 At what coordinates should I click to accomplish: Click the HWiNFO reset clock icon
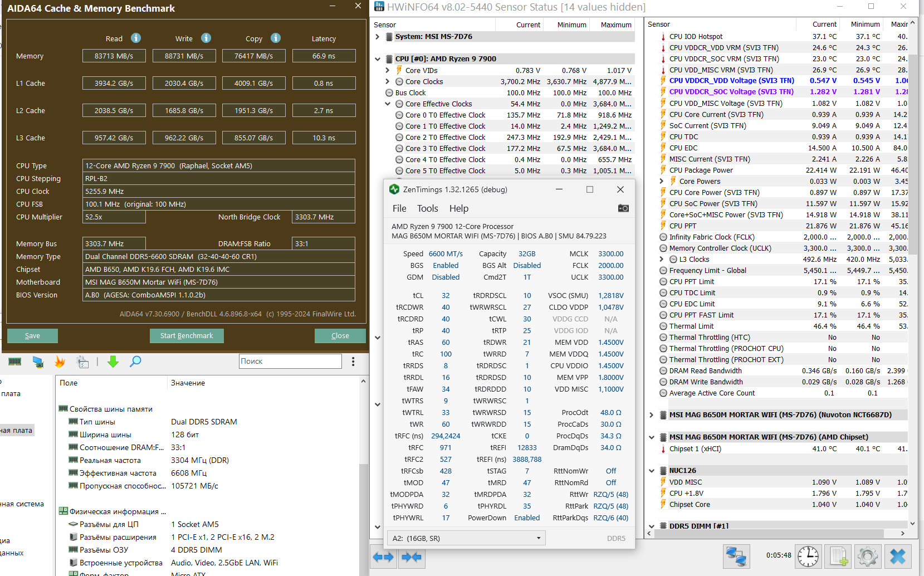pyautogui.click(x=808, y=556)
